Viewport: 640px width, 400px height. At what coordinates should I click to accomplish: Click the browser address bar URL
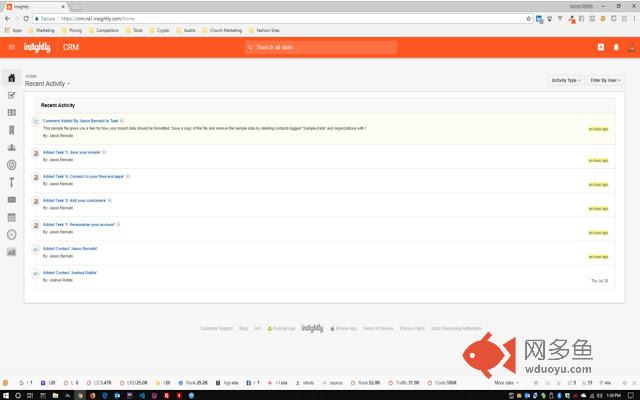[98, 19]
